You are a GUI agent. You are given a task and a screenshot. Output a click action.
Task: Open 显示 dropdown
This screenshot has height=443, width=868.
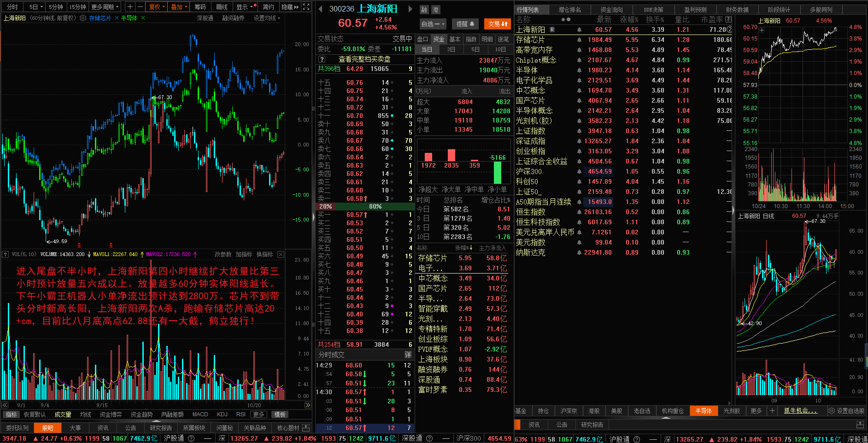coord(245,7)
